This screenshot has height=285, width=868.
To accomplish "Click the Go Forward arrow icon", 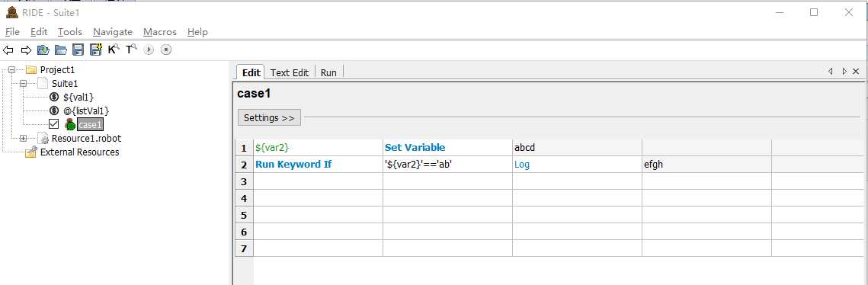I will pyautogui.click(x=25, y=50).
